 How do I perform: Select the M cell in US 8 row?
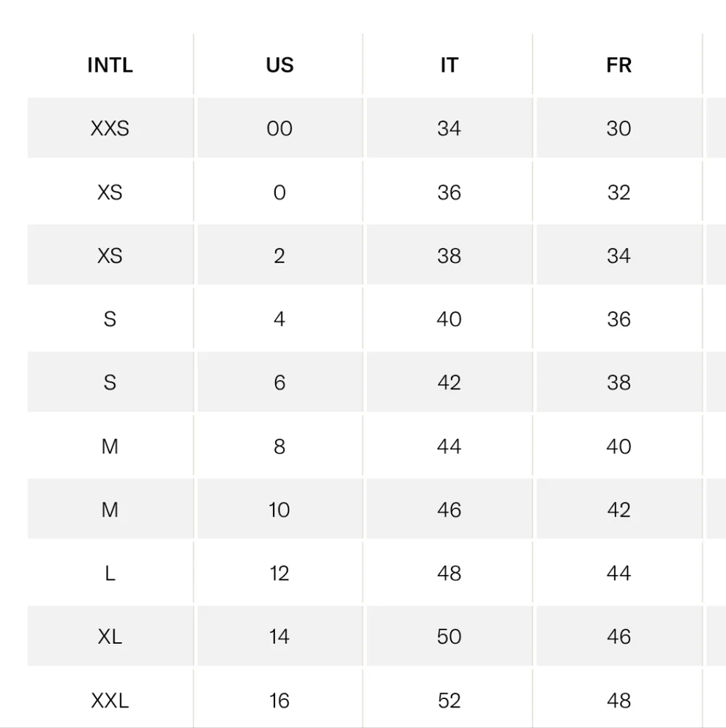pyautogui.click(x=110, y=446)
